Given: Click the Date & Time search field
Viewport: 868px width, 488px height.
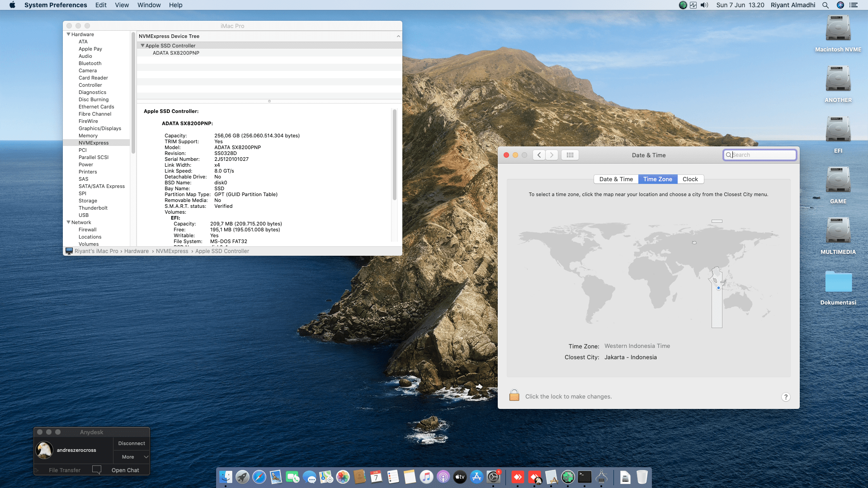Looking at the screenshot, I should 759,155.
